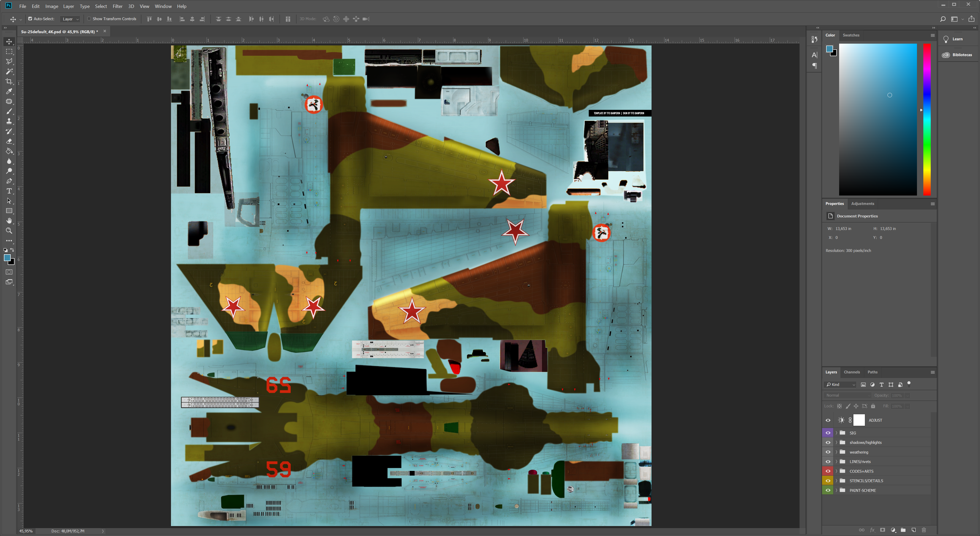
Task: Select the Magic Wand tool
Action: 9,71
